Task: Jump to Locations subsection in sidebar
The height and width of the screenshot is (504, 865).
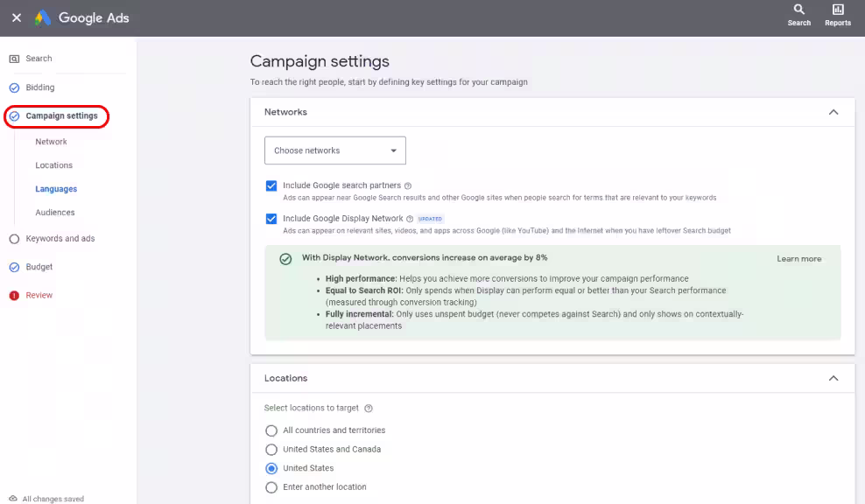Action: pos(53,165)
